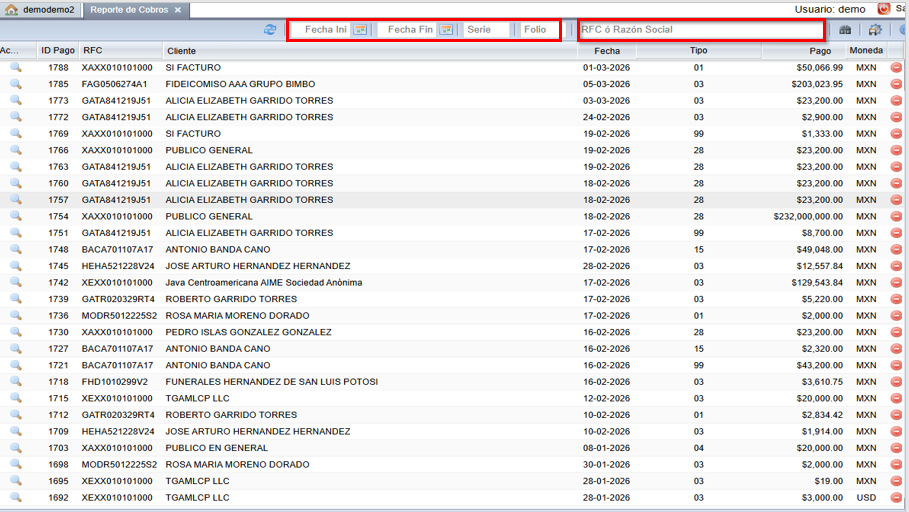
Task: Sort by the Fecha column header
Action: click(606, 50)
